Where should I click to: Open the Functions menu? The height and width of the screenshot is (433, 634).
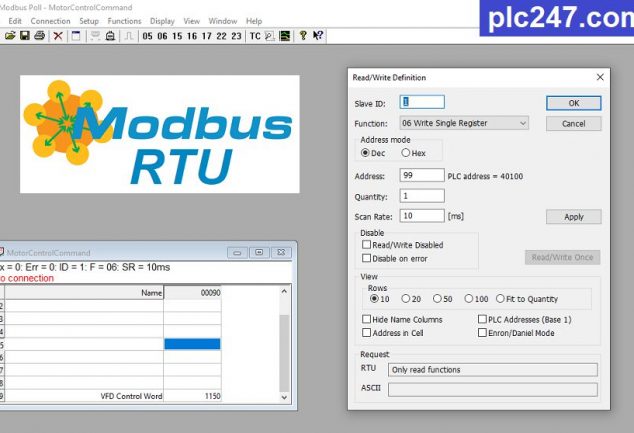pos(124,21)
